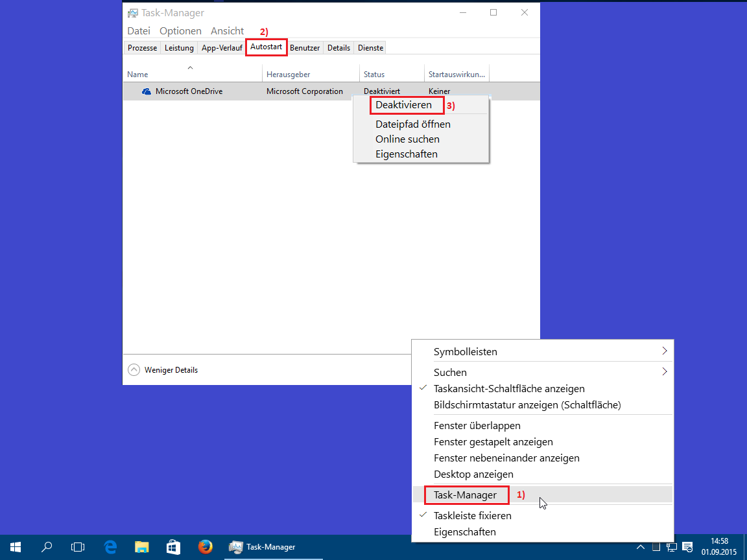
Task: Click the taskbar search magnifier icon
Action: coord(47,546)
